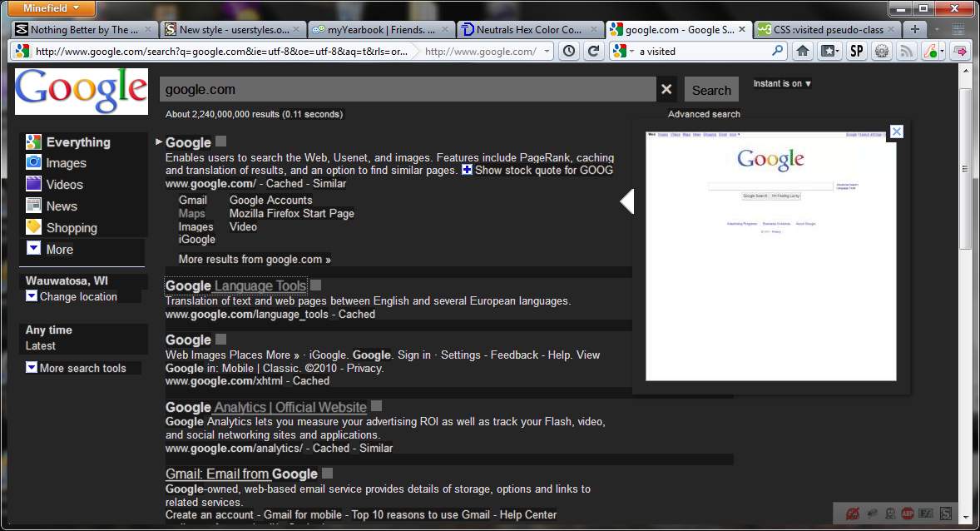Click the Google logo image
The image size is (980, 531).
point(82,92)
